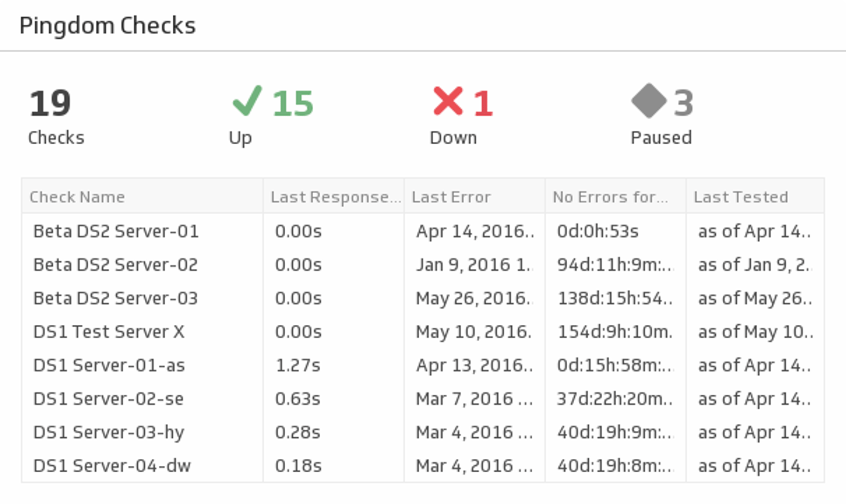Click the Last Tested column header

[x=740, y=197]
